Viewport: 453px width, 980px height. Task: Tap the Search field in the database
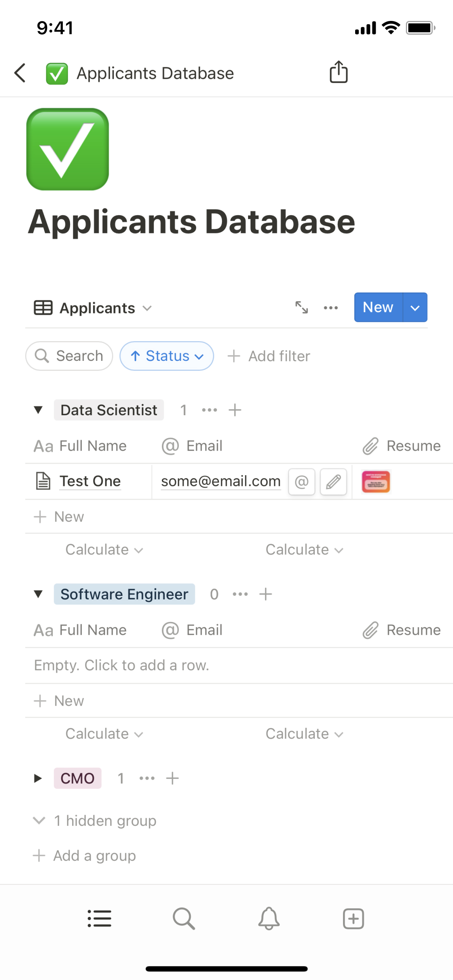tap(69, 356)
